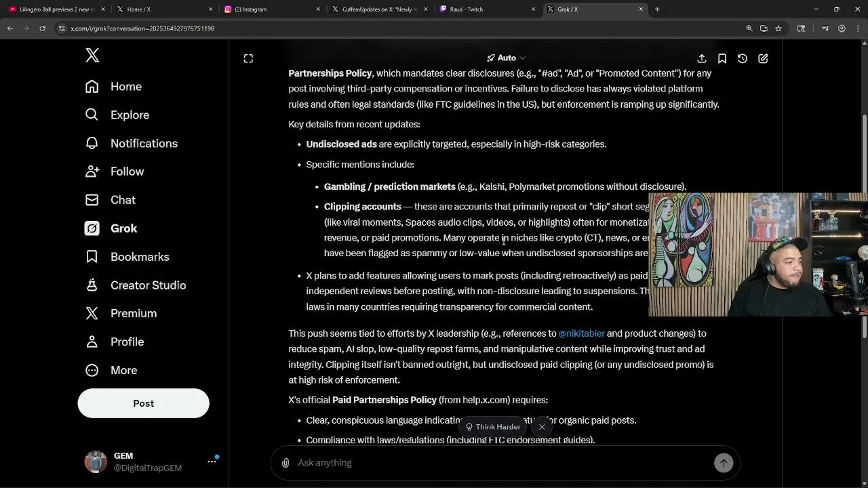Click the install app icon in address bar
Image resolution: width=868 pixels, height=488 pixels.
[764, 28]
